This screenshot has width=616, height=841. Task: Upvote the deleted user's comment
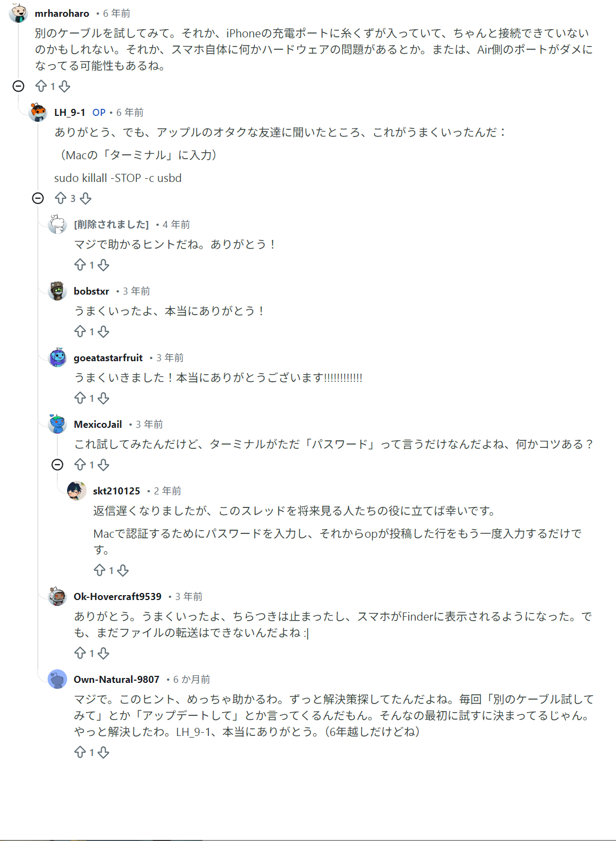(x=80, y=265)
